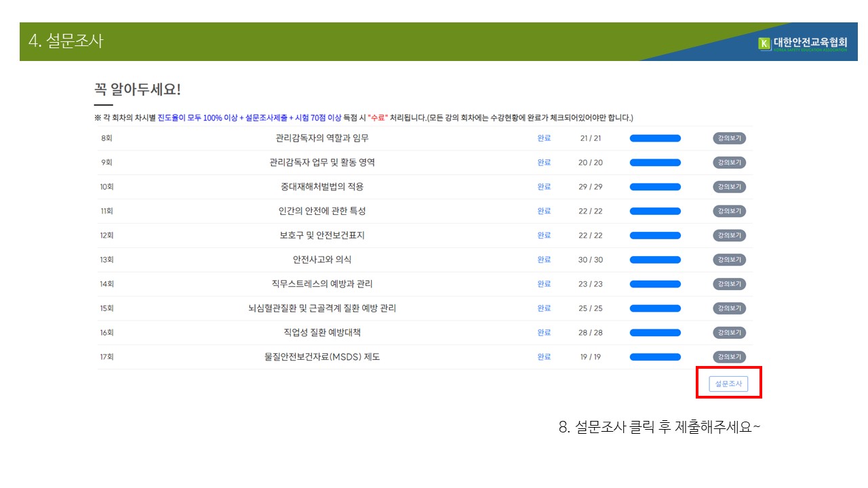Click 완료 status for lecture 8
The image size is (868, 488).
pyautogui.click(x=544, y=138)
